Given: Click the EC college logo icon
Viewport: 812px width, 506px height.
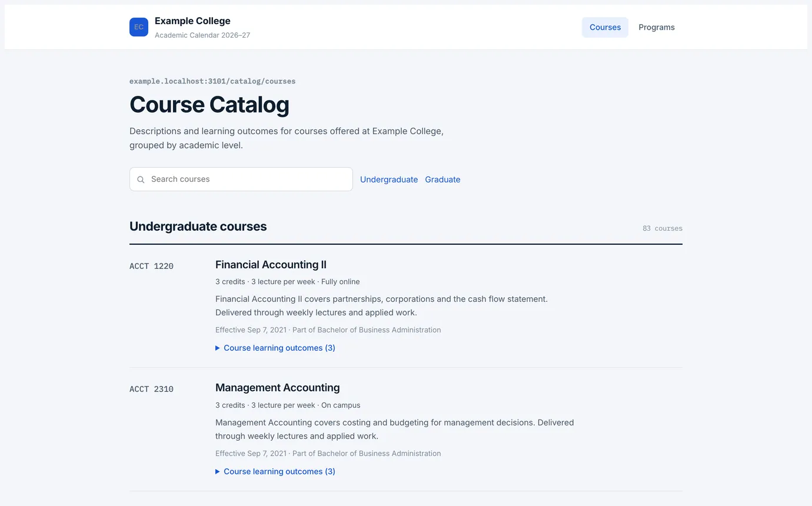Looking at the screenshot, I should click(139, 27).
